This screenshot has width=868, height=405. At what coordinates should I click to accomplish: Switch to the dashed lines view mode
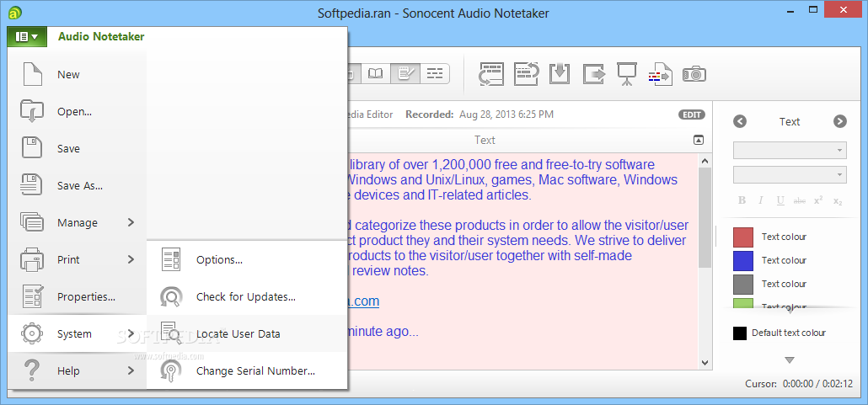[435, 73]
